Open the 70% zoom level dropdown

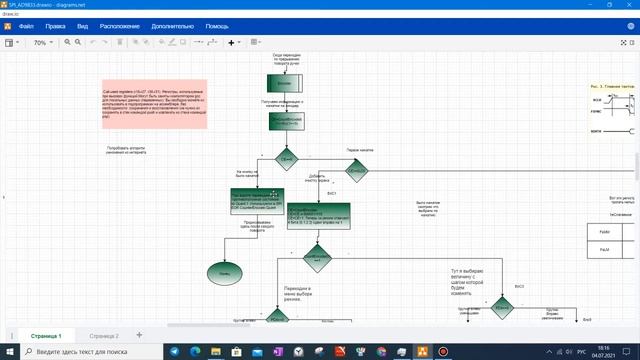pos(43,42)
